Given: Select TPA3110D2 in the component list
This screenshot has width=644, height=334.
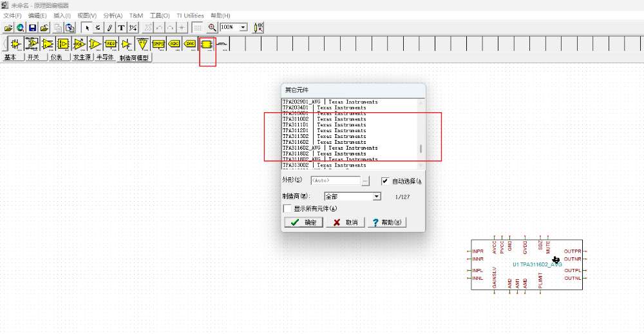Looking at the screenshot, I should click(x=324, y=119).
